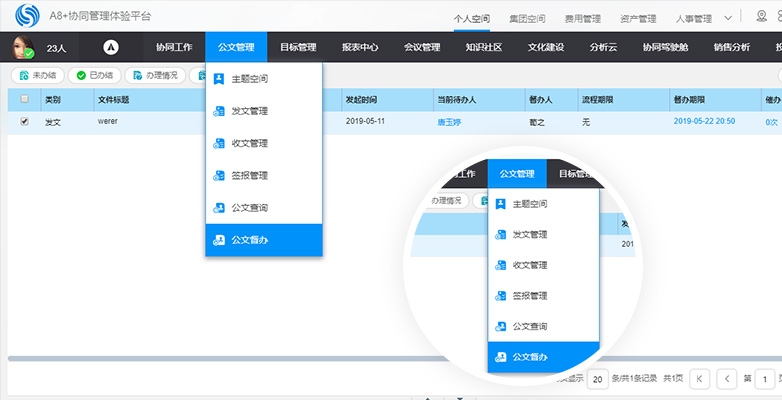Click 收文管理 icon in the non-magnified dropdown
This screenshot has width=782, height=400.
tap(219, 143)
